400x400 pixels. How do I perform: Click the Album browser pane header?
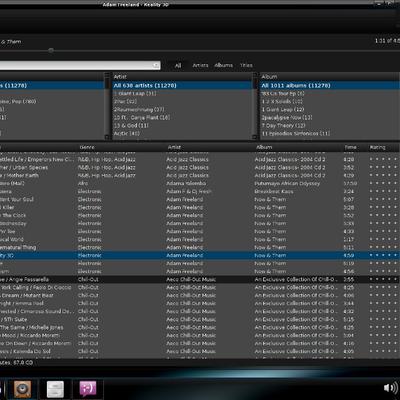[329, 77]
